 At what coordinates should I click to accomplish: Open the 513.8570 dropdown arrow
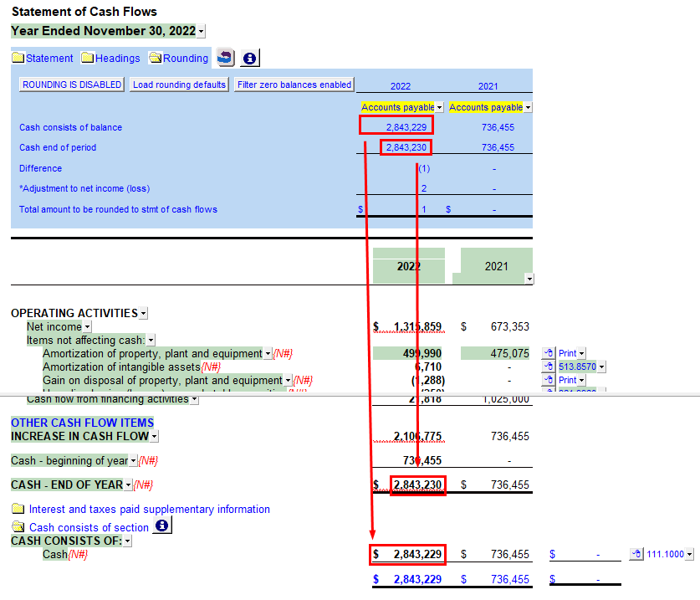(x=602, y=367)
